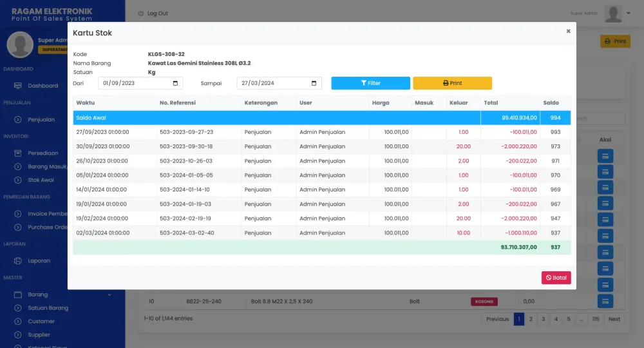Open Barang Masuk in the sidebar
Viewport: 644px width, 348px height.
click(x=47, y=167)
